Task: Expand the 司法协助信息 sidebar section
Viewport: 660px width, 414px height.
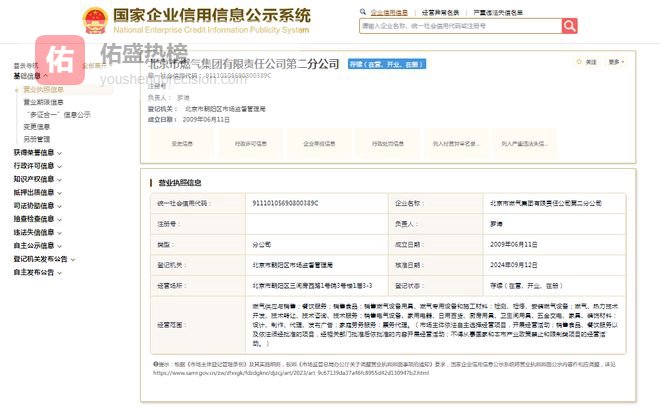Action: coord(37,204)
